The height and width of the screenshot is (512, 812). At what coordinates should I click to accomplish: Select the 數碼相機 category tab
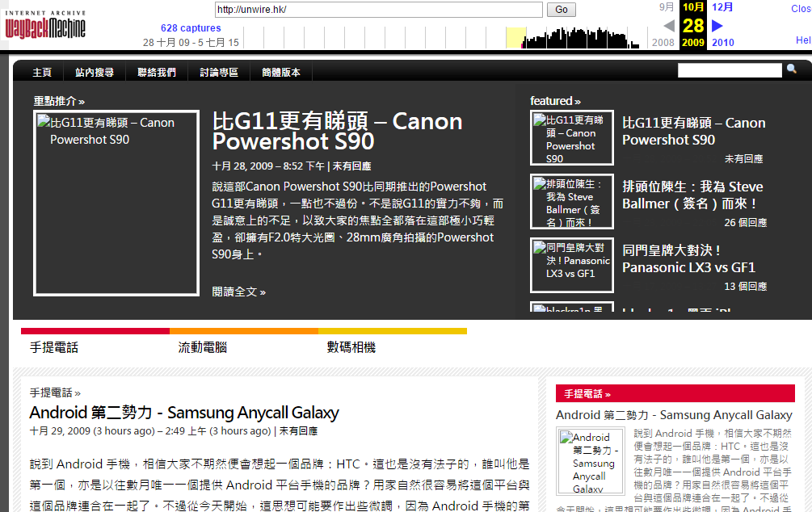click(x=351, y=348)
